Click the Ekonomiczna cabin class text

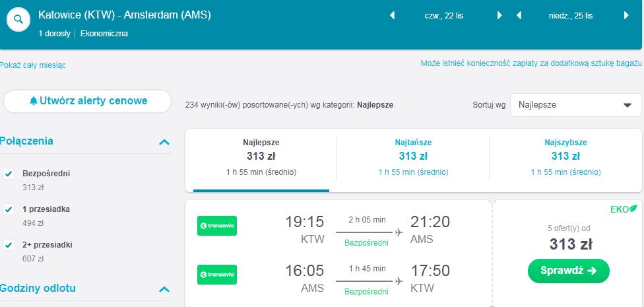(x=104, y=34)
